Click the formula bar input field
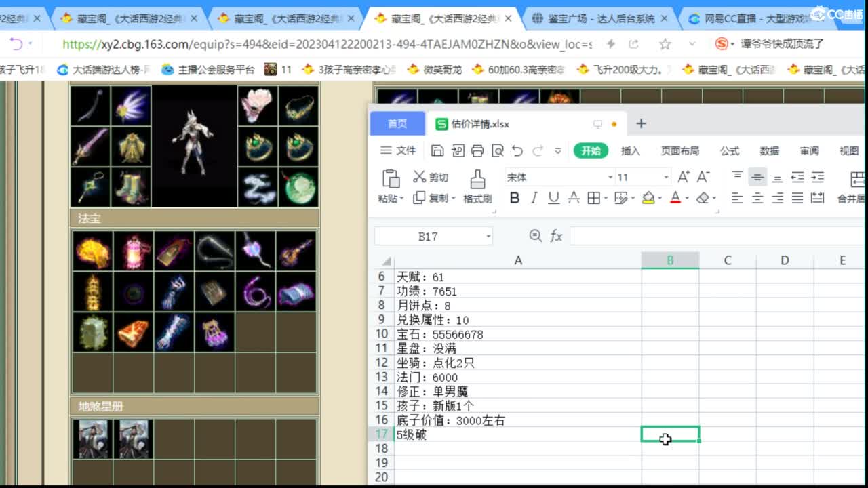This screenshot has width=868, height=488. [x=717, y=236]
